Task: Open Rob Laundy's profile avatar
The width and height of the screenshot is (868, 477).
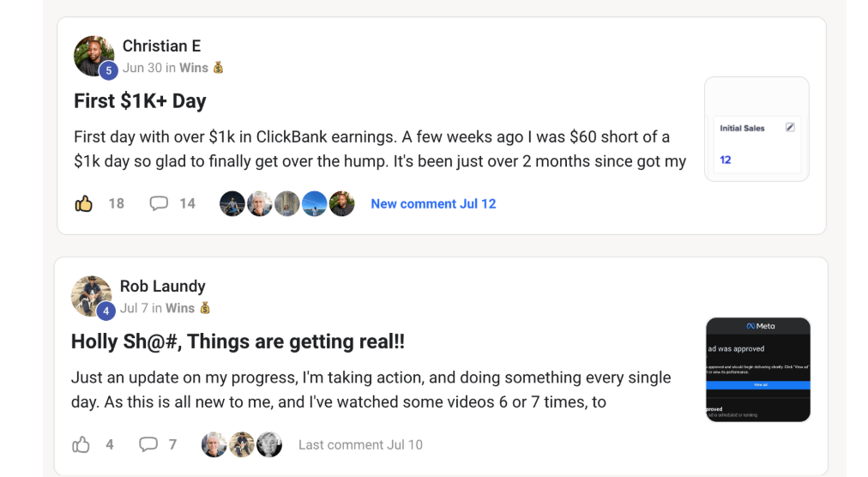Action: 91,297
